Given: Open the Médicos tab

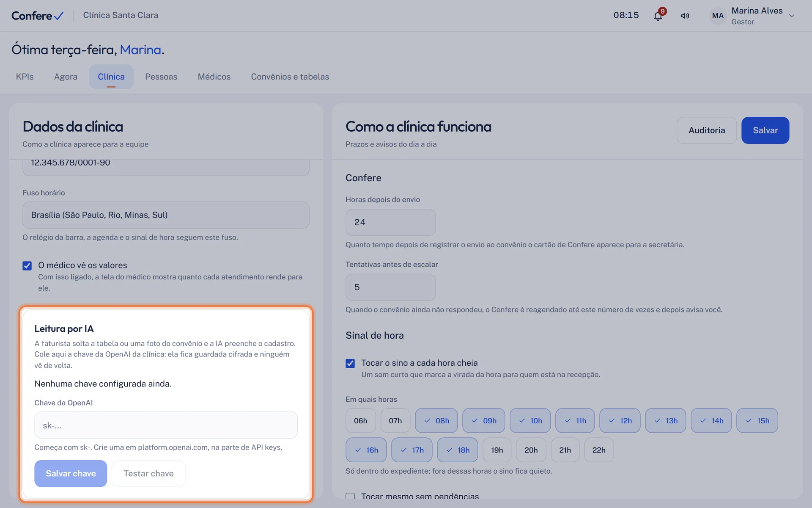Looking at the screenshot, I should coord(214,77).
